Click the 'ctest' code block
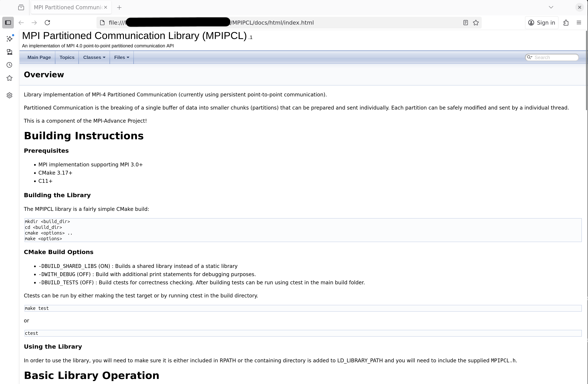 tap(303, 333)
